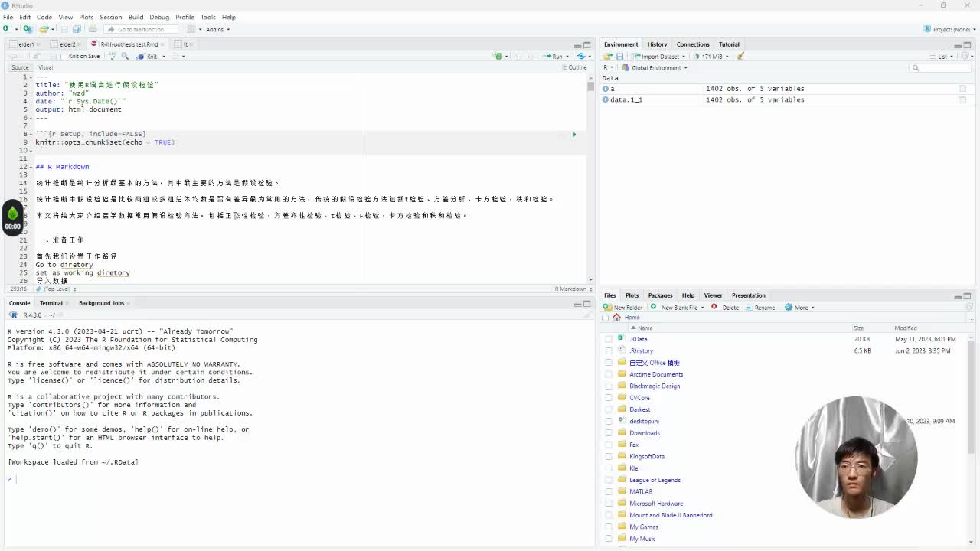The width and height of the screenshot is (980, 551).
Task: Open the Import Dataset dropdown
Action: [x=658, y=56]
